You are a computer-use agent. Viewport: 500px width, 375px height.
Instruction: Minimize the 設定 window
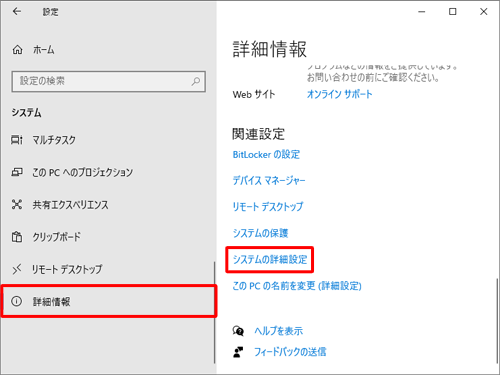422,12
